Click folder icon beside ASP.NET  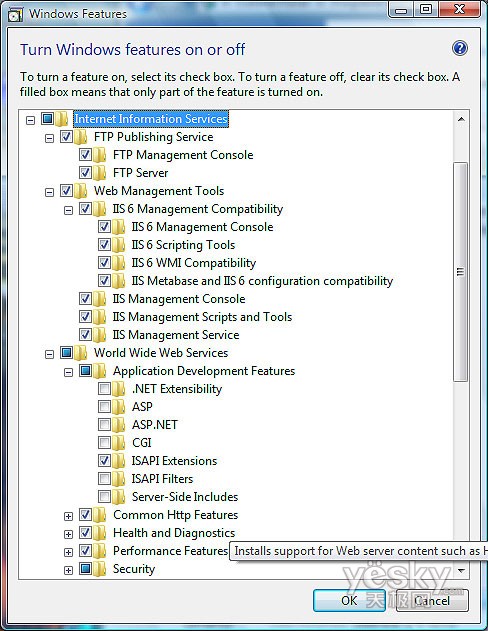point(119,425)
